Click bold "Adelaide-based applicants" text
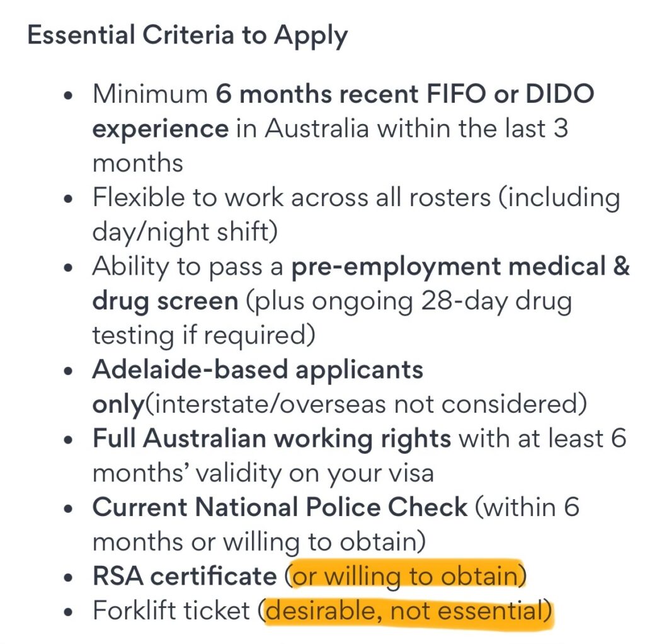Screen dimensions: 645x644 coord(258,369)
